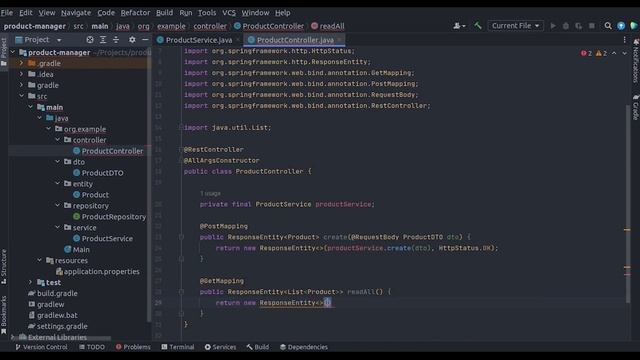
Task: Select build.gradle file
Action: point(53,293)
